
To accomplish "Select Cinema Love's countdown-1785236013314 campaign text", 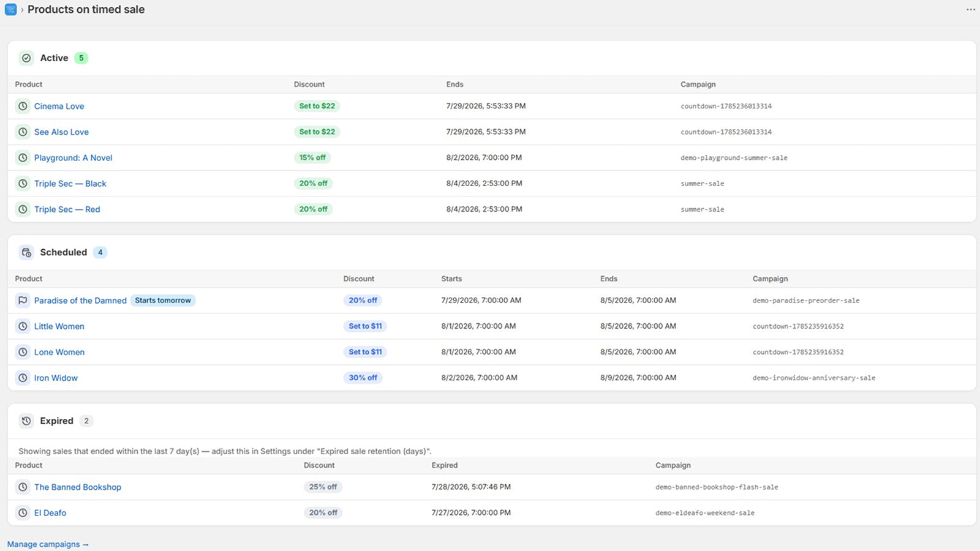I will 726,107.
